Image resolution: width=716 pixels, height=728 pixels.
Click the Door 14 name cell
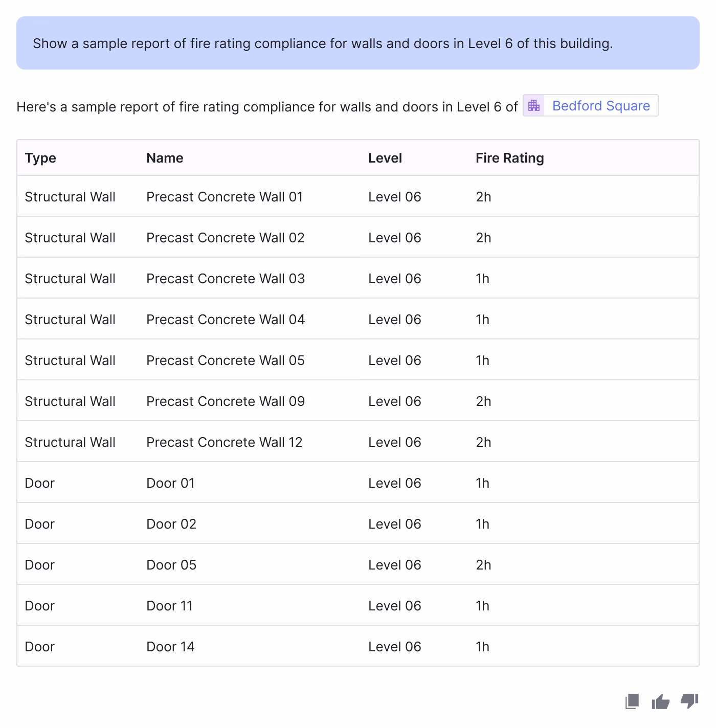pos(170,647)
